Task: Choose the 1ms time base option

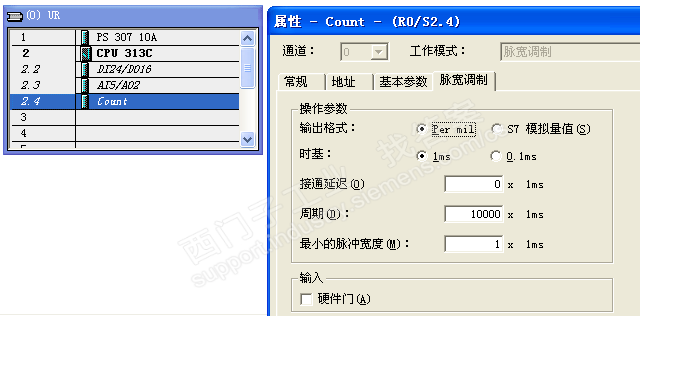Action: coord(422,156)
